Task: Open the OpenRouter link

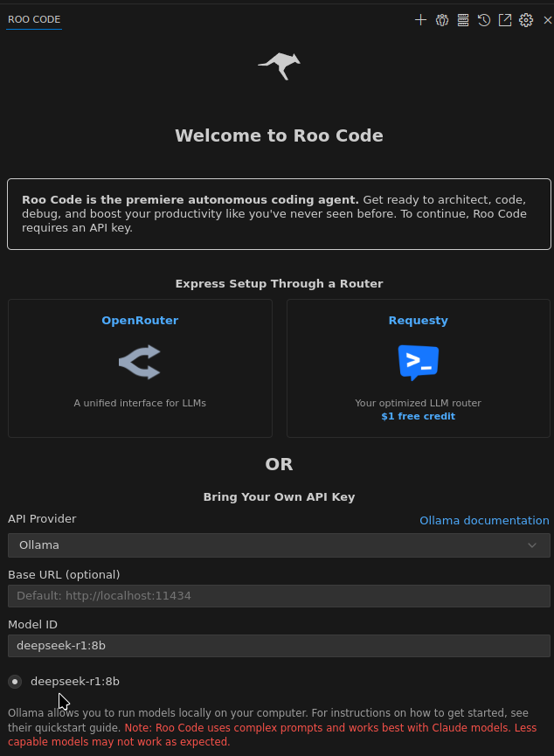Action: (140, 320)
